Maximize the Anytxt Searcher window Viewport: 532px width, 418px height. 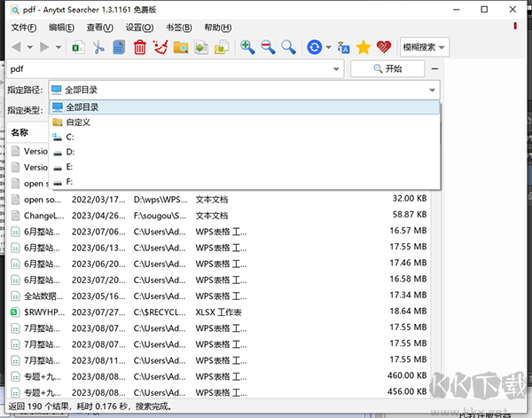click(x=484, y=10)
